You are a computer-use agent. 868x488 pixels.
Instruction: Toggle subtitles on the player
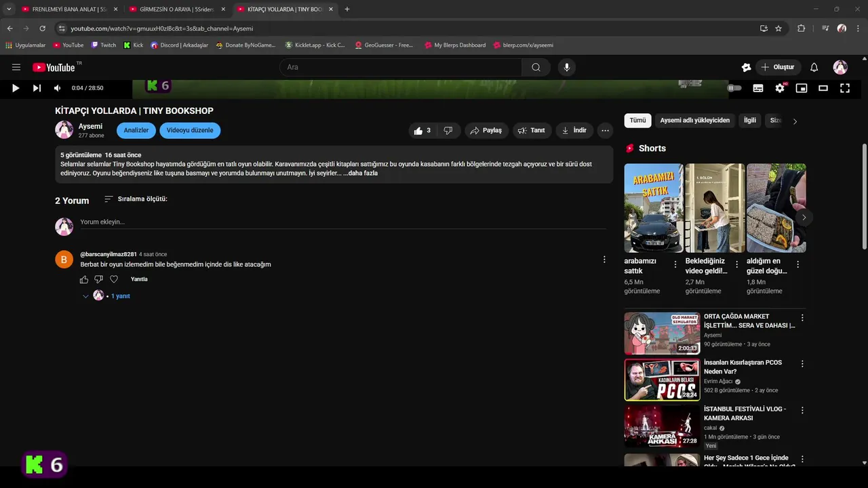[x=758, y=88]
